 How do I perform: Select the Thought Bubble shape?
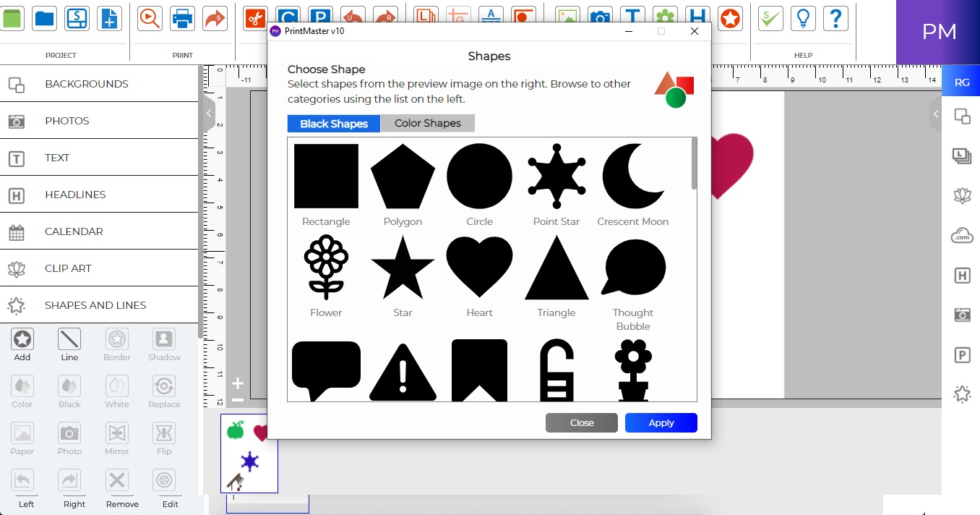tap(633, 268)
